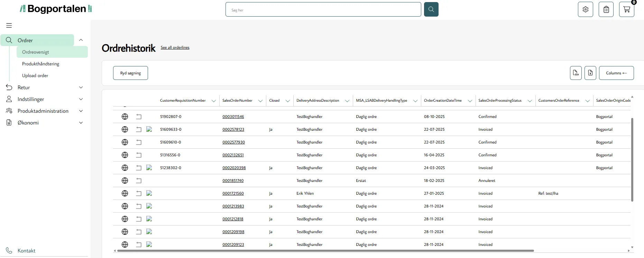Toggle the hamburger sidebar menu
The image size is (644, 258).
tap(9, 25)
